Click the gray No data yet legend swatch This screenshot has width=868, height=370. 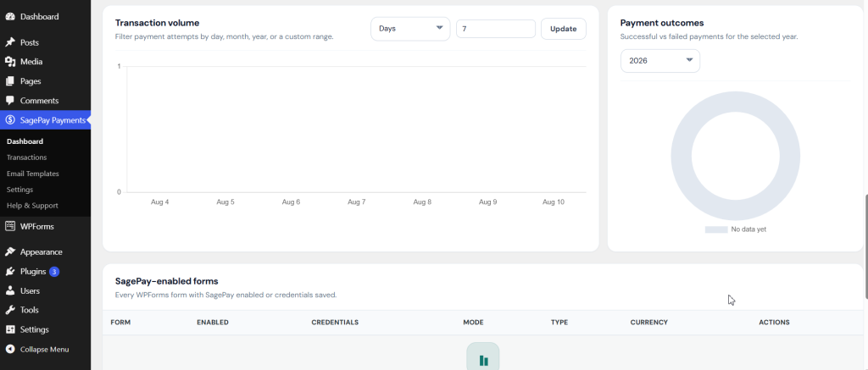click(x=715, y=229)
